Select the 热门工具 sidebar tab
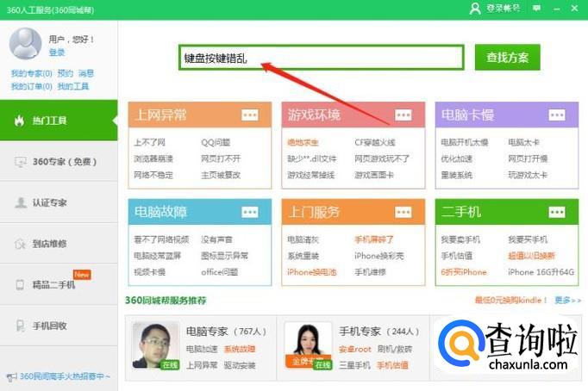This screenshot has height=391, width=588. (59, 121)
